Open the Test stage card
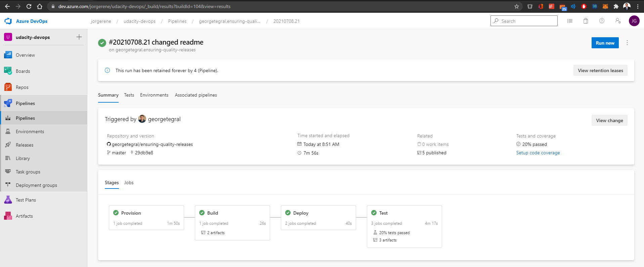644x267 pixels. (404, 226)
